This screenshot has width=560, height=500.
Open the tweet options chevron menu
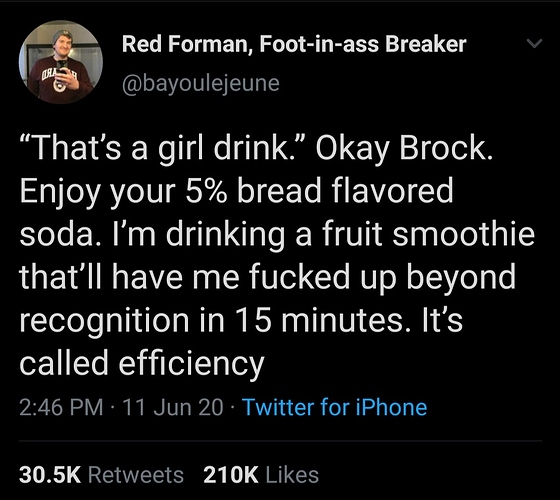(x=535, y=44)
